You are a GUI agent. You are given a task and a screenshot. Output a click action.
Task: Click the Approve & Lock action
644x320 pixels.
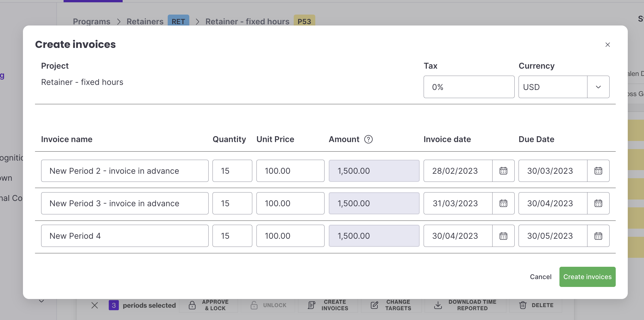pyautogui.click(x=209, y=305)
